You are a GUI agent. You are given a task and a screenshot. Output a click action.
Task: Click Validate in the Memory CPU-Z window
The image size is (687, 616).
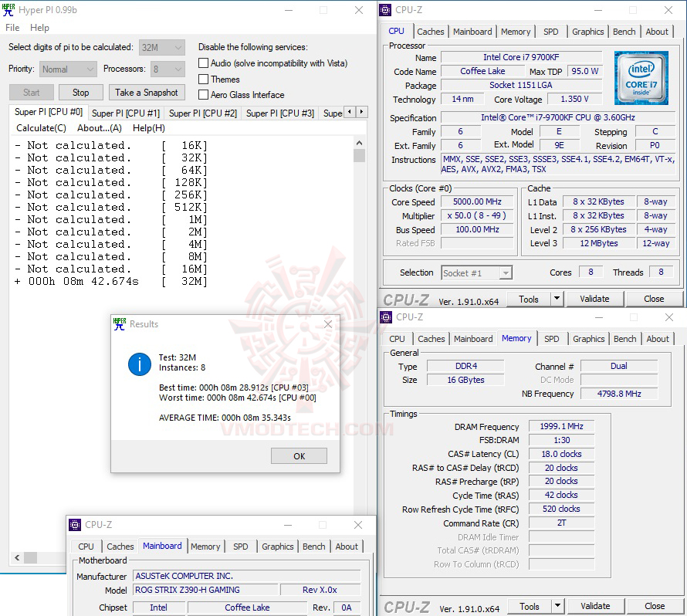pyautogui.click(x=595, y=606)
